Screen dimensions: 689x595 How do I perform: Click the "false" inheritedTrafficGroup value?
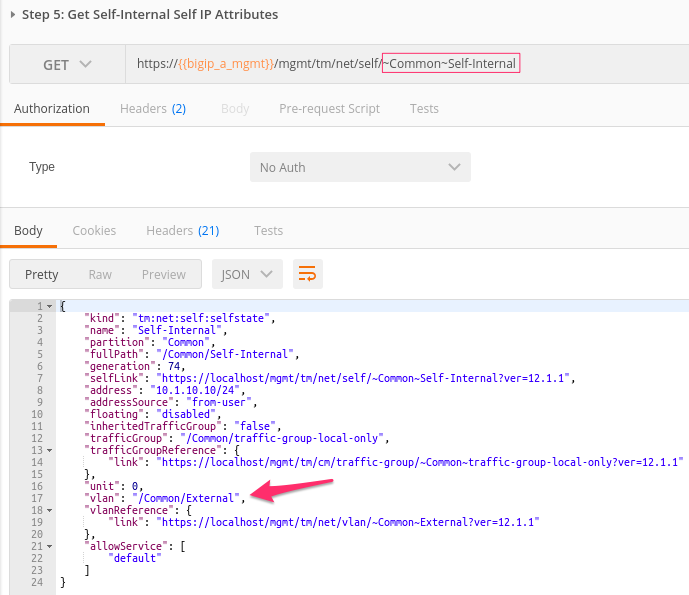[x=255, y=426]
